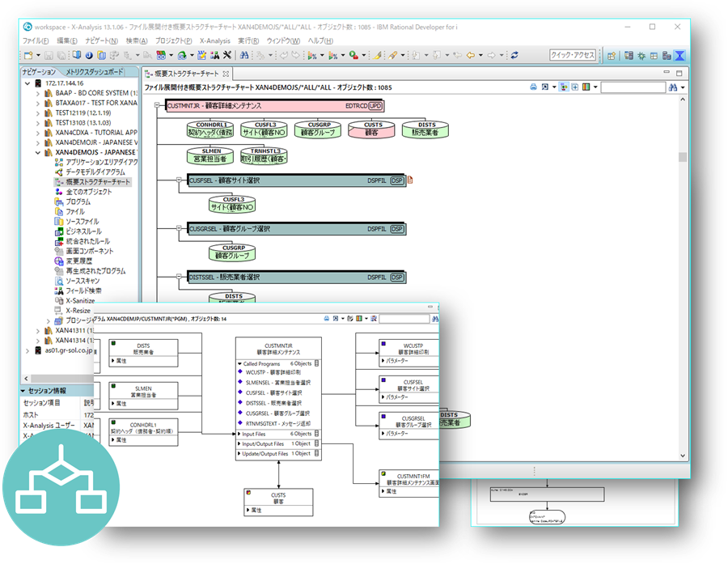
Task: Select データモデルダイアグラム in the navigator tree
Action: coord(95,172)
